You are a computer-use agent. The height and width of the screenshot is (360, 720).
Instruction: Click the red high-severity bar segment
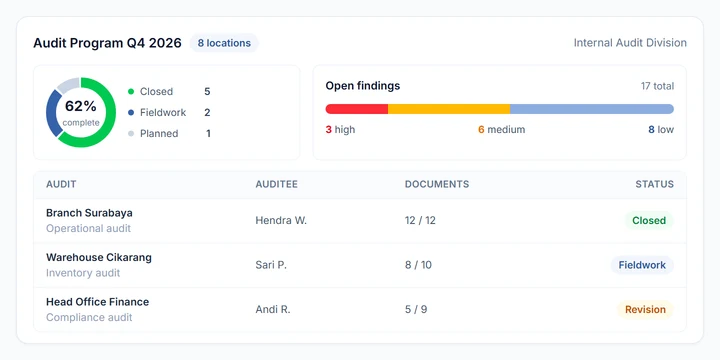point(357,109)
